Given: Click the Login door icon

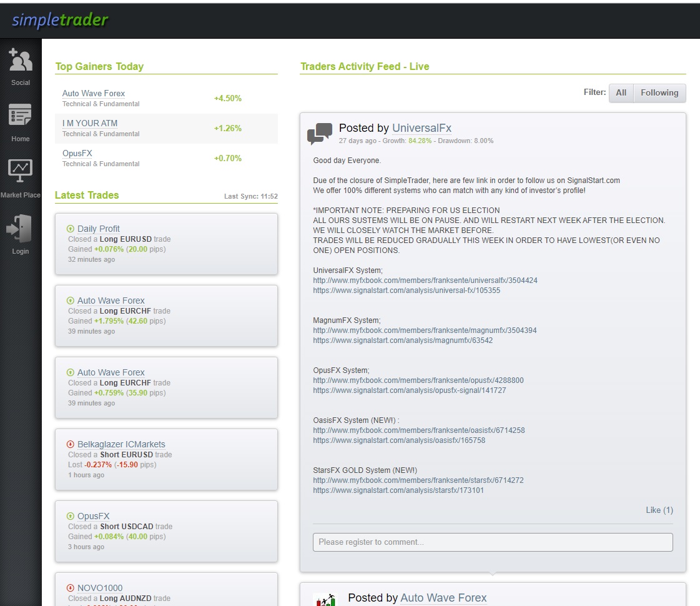Looking at the screenshot, I should [x=20, y=228].
